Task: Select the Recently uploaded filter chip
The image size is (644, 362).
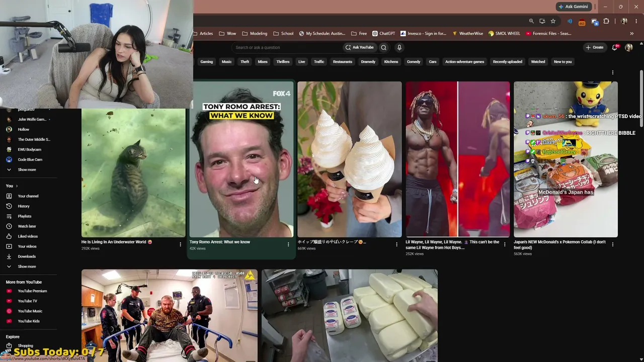Action: 508,62
